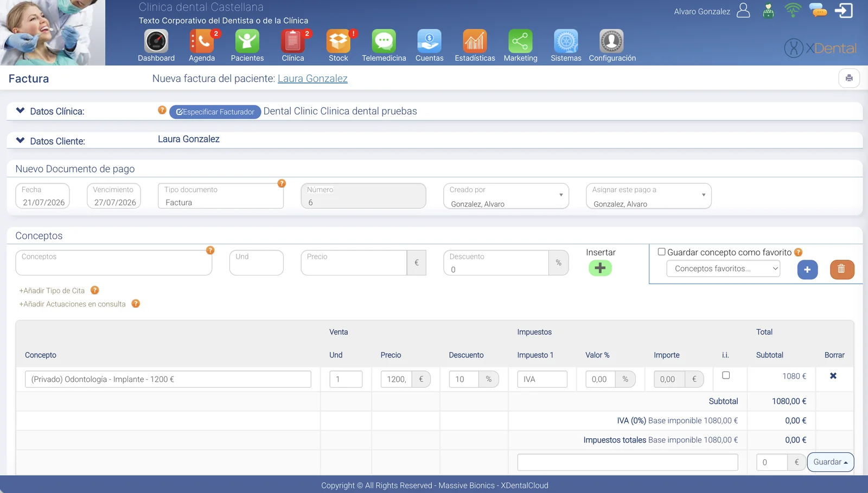This screenshot has width=868, height=493.
Task: Click the euro amount field beside Guardar
Action: [771, 462]
